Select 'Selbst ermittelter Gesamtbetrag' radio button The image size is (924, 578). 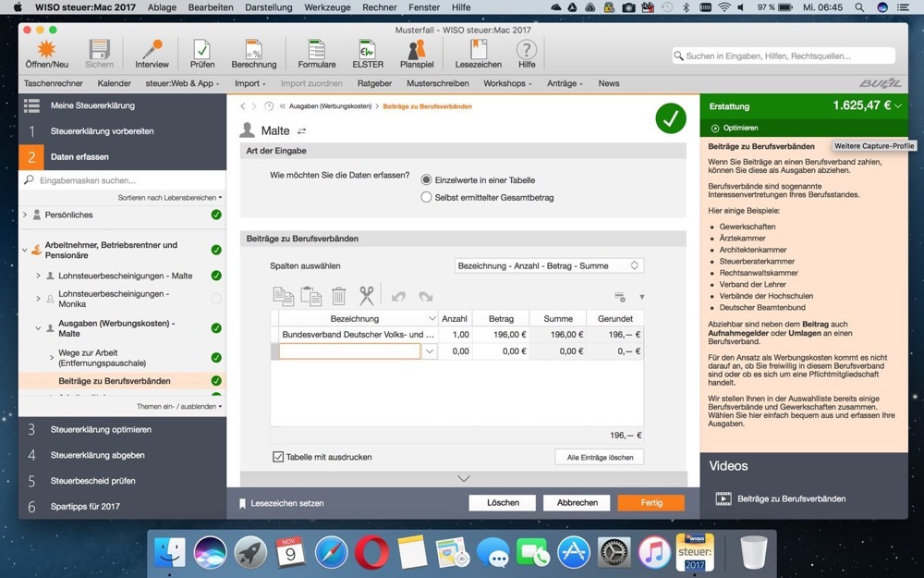(426, 197)
